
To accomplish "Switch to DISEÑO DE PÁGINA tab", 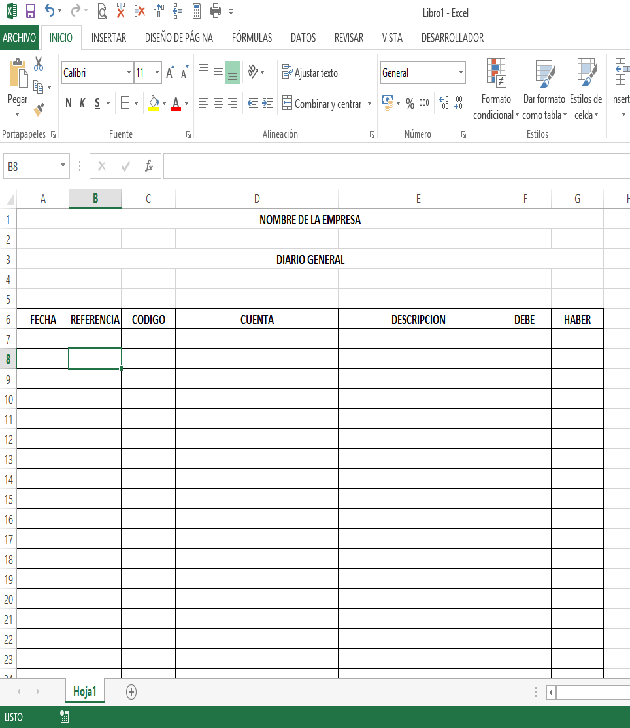I will (x=179, y=38).
